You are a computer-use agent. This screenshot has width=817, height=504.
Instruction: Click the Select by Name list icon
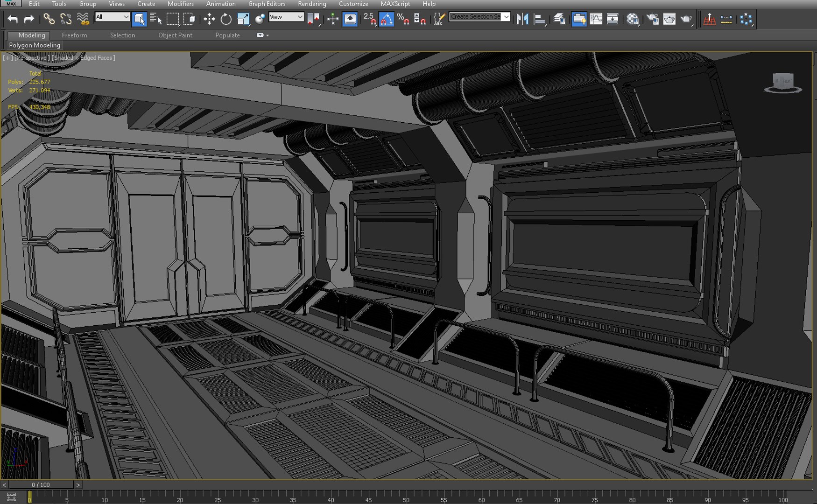156,19
